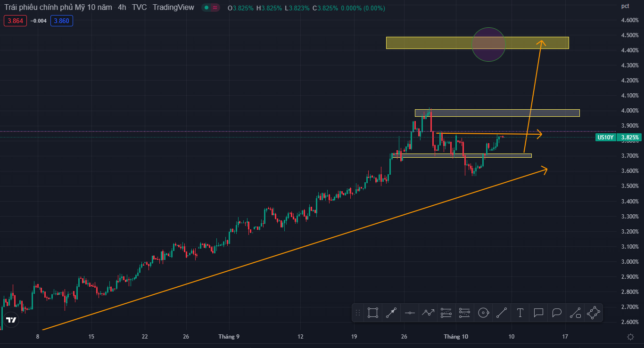Select the Arrow drawing tool
The image size is (644, 348).
click(391, 313)
